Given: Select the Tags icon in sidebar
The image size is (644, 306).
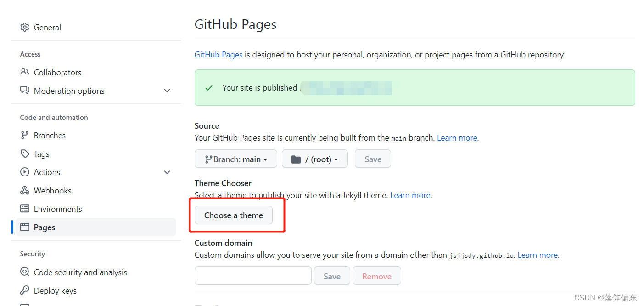Looking at the screenshot, I should point(25,153).
